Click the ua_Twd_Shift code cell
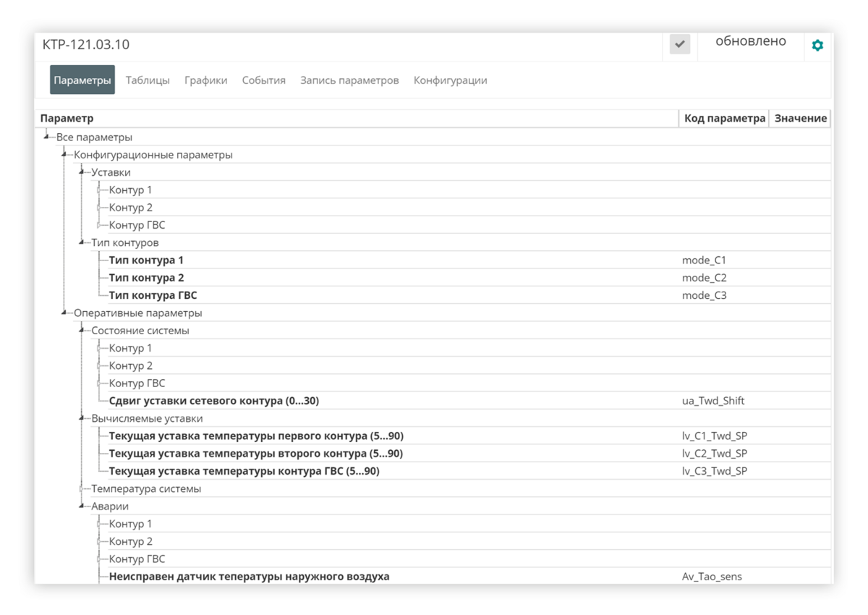 [x=713, y=401]
